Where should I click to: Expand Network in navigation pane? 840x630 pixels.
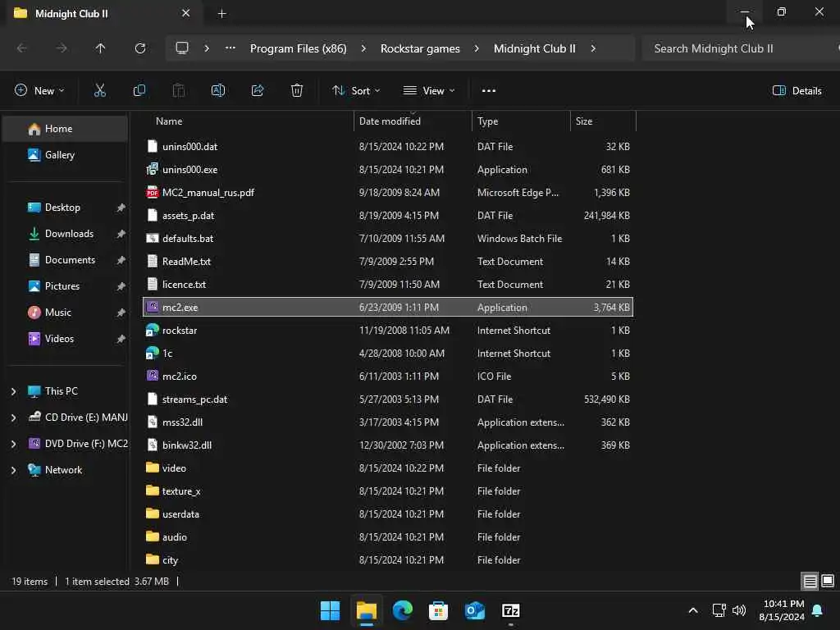click(x=13, y=470)
